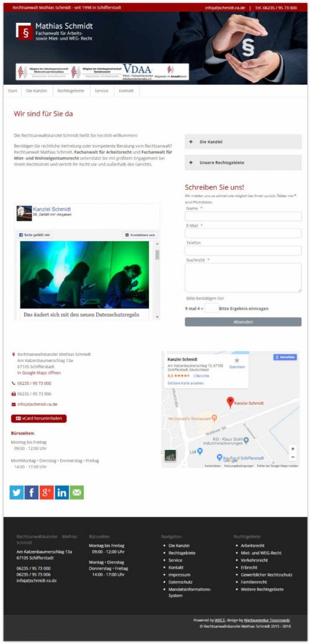Click the Name input field
Image resolution: width=310 pixels, height=644 pixels.
(x=243, y=216)
